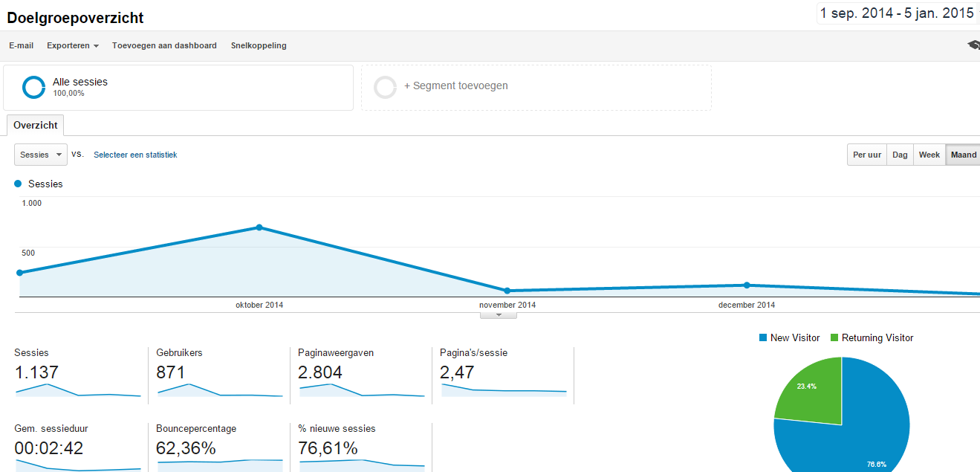The height and width of the screenshot is (472, 980).
Task: Click Selecteer een statistiek link
Action: point(135,155)
